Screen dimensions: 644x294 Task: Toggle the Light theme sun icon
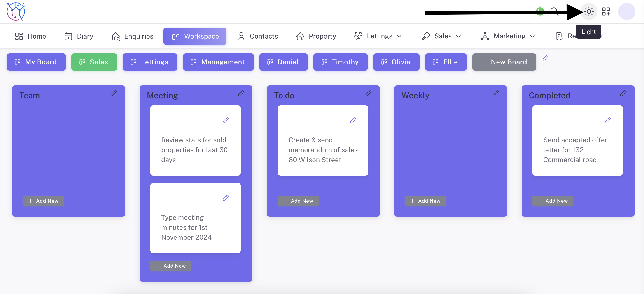click(x=589, y=11)
